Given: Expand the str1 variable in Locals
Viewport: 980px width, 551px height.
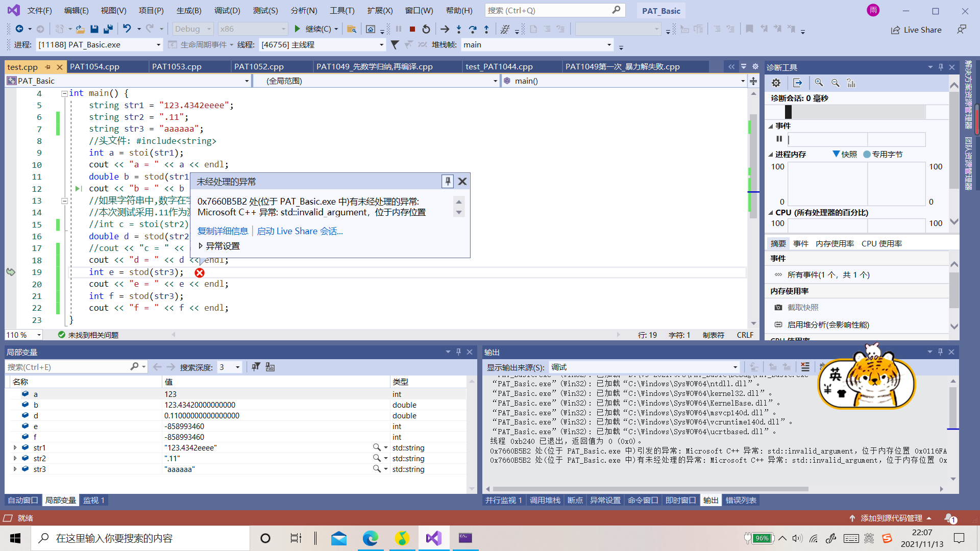Looking at the screenshot, I should [15, 447].
